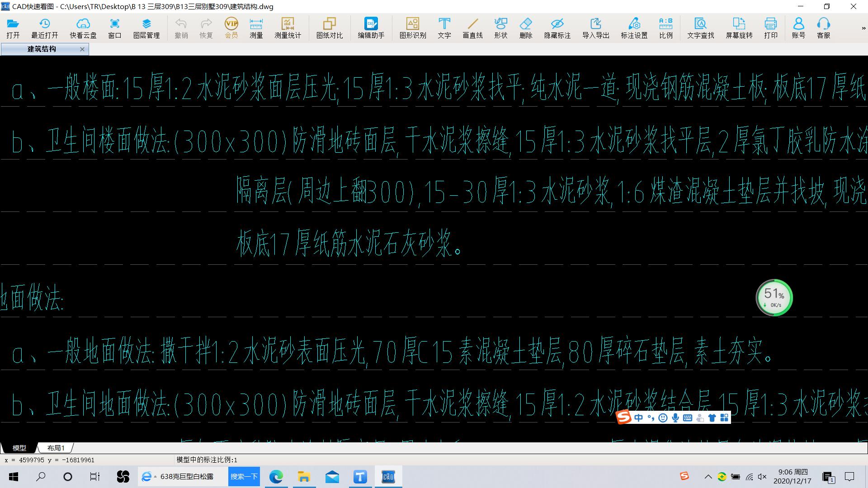Open 图层管理 layer manager
The width and height of the screenshot is (868, 488).
coord(146,28)
